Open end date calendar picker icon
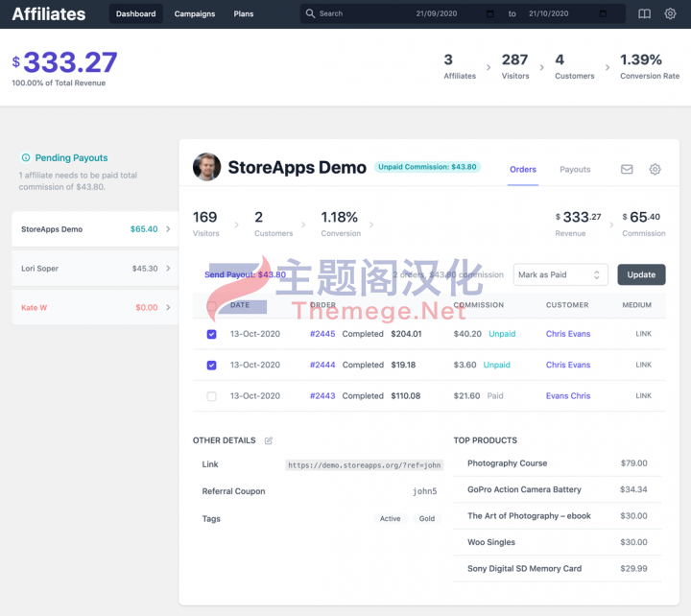The width and height of the screenshot is (691, 616). coord(603,13)
